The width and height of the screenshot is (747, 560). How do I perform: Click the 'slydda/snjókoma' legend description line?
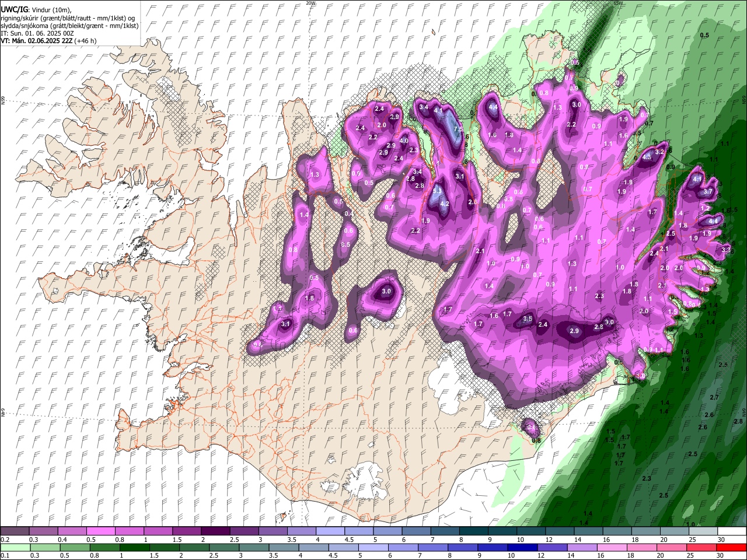(69, 26)
